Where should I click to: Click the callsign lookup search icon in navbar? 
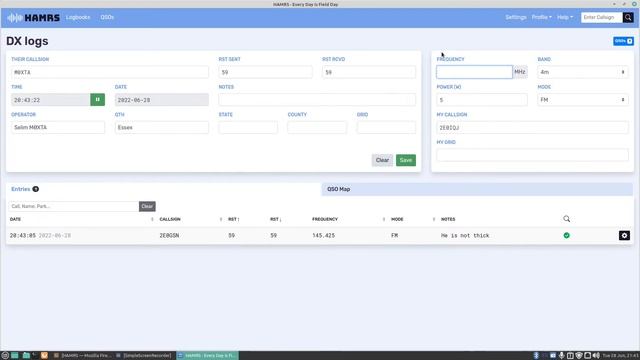tap(628, 17)
